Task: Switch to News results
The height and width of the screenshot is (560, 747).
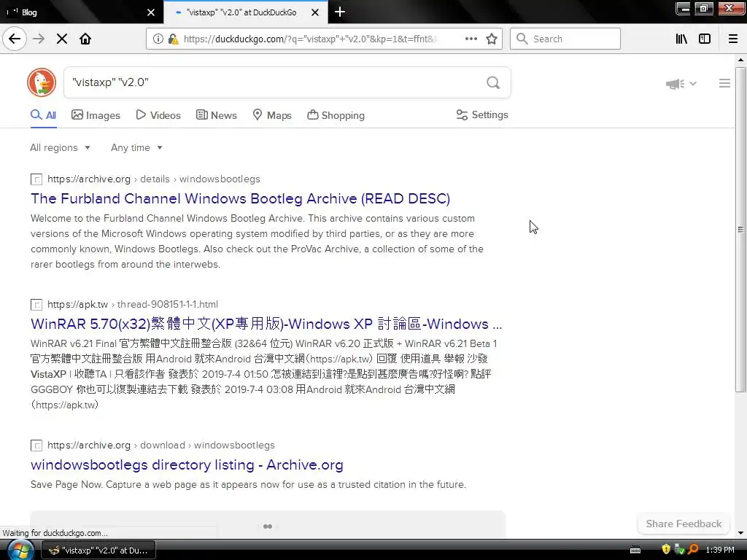Action: coord(216,114)
